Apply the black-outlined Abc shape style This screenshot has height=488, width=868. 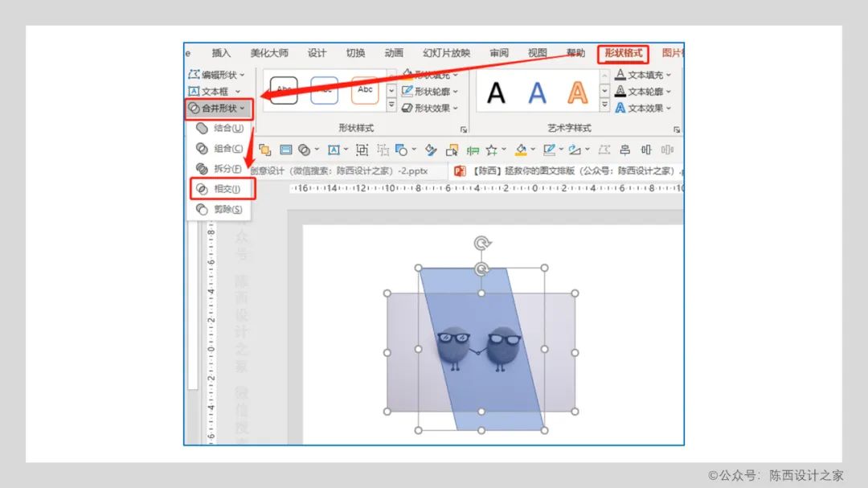(x=284, y=92)
